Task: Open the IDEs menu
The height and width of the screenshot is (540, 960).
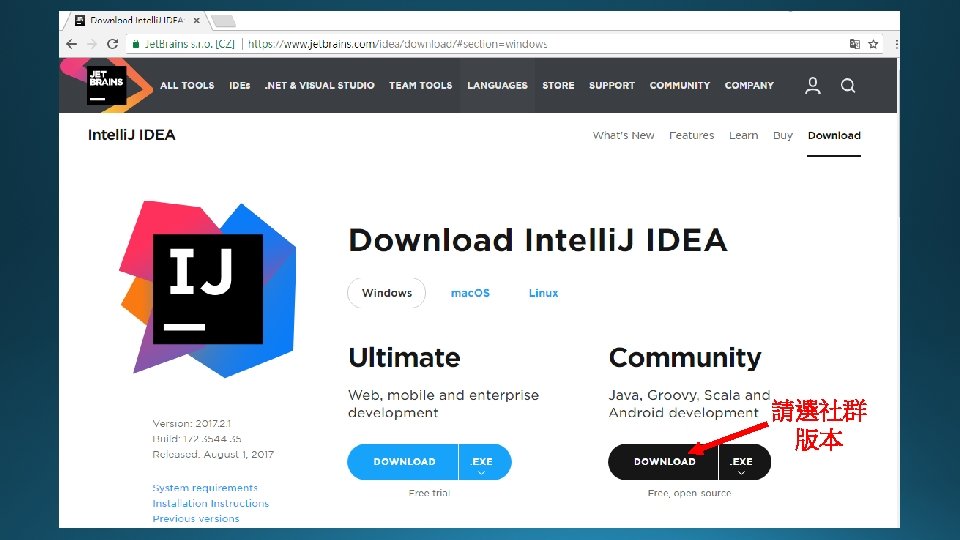Action: 240,86
